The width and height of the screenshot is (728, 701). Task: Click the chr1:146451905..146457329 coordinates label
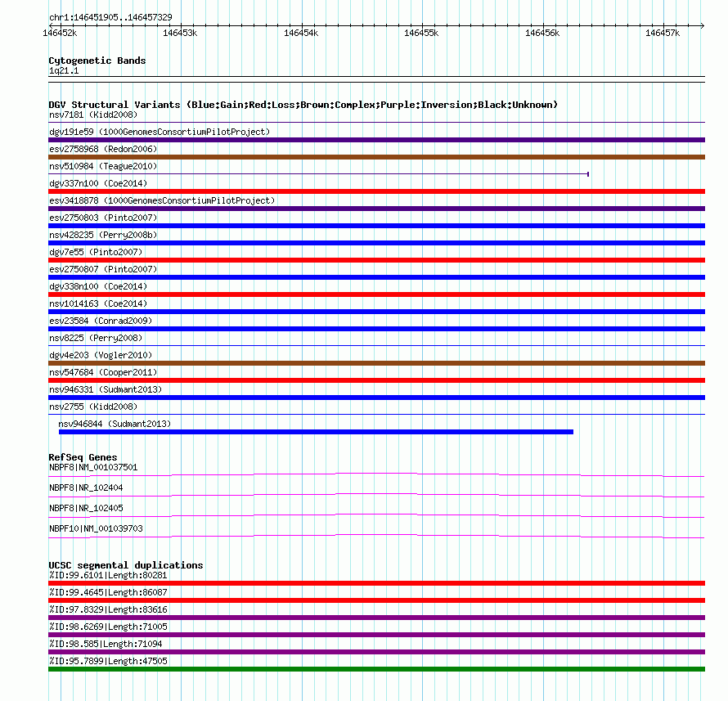click(x=110, y=18)
